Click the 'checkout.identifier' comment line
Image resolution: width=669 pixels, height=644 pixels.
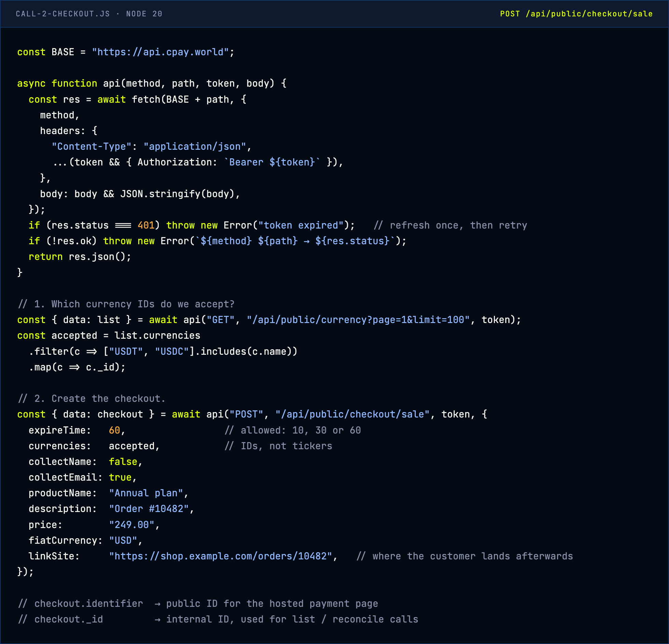point(198,603)
